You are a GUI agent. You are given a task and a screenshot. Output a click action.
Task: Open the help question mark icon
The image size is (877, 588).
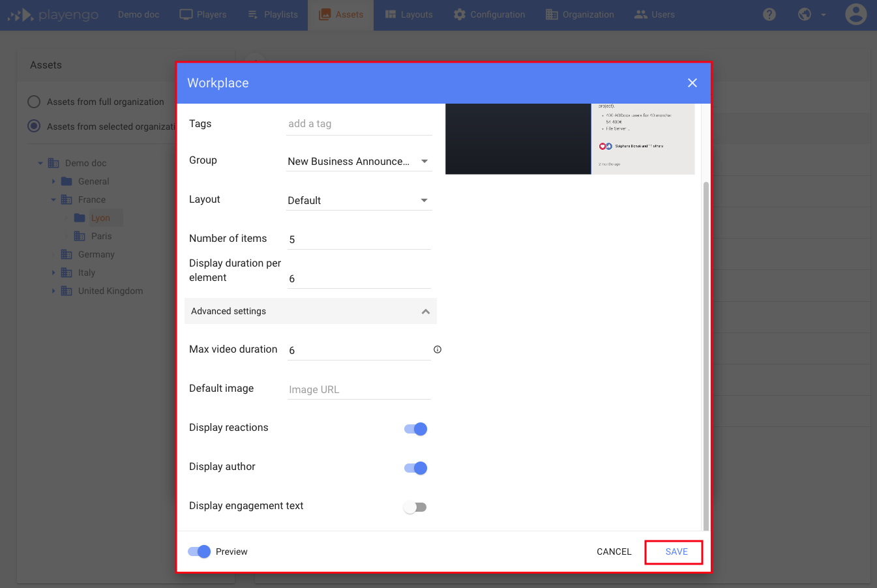[769, 14]
